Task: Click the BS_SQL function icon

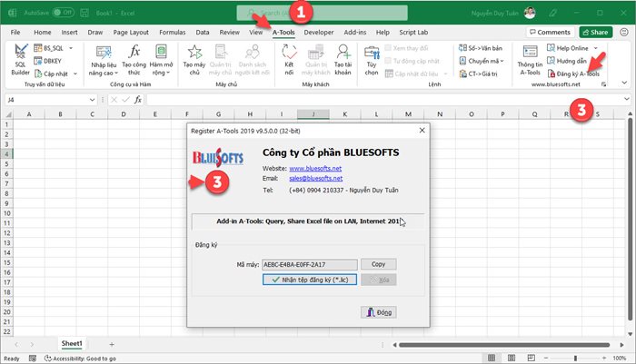Action: click(x=38, y=48)
